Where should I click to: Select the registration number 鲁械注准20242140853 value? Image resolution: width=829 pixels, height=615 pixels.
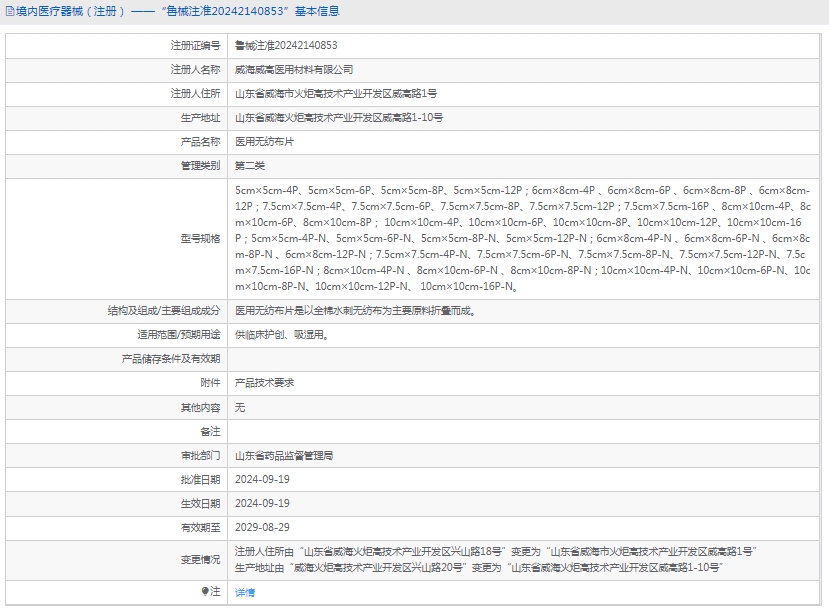pos(286,46)
